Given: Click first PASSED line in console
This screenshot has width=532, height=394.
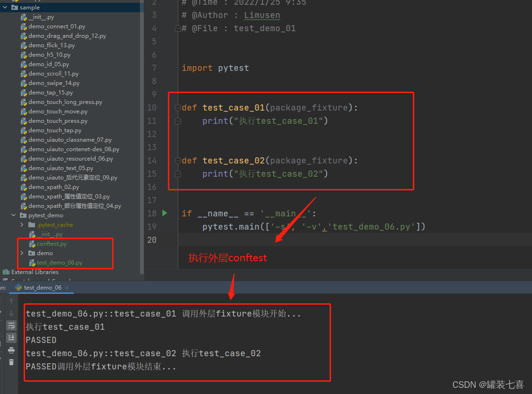Looking at the screenshot, I should tap(41, 341).
